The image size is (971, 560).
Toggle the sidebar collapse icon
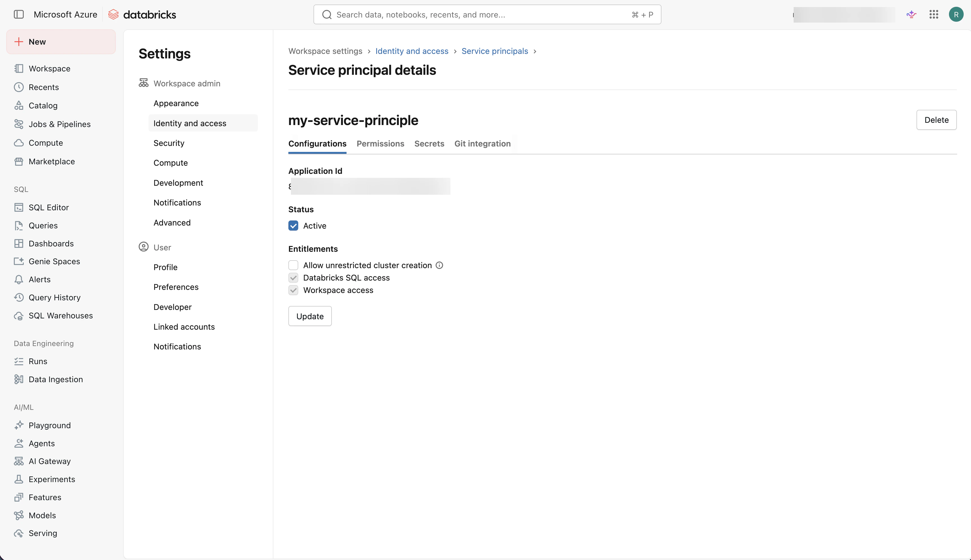click(18, 15)
